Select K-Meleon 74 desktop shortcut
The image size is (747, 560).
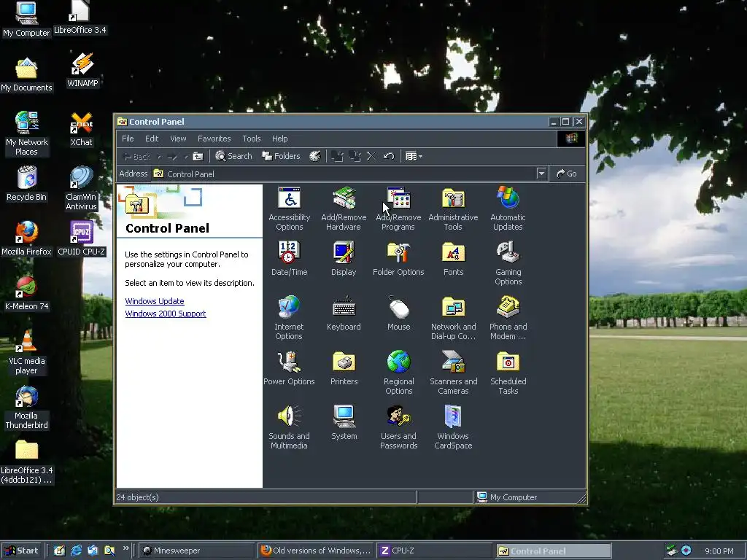point(27,293)
